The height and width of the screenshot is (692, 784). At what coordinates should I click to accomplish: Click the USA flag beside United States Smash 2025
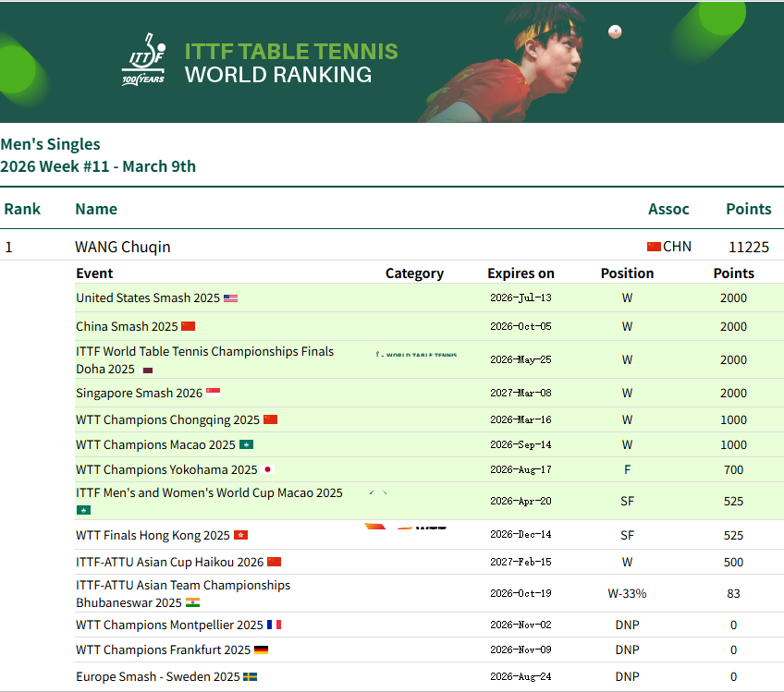[x=230, y=298]
